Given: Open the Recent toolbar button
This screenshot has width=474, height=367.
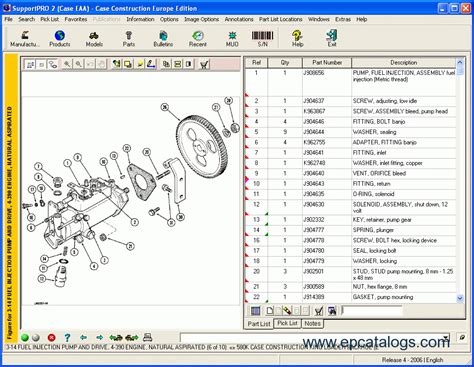Looking at the screenshot, I should click(198, 39).
